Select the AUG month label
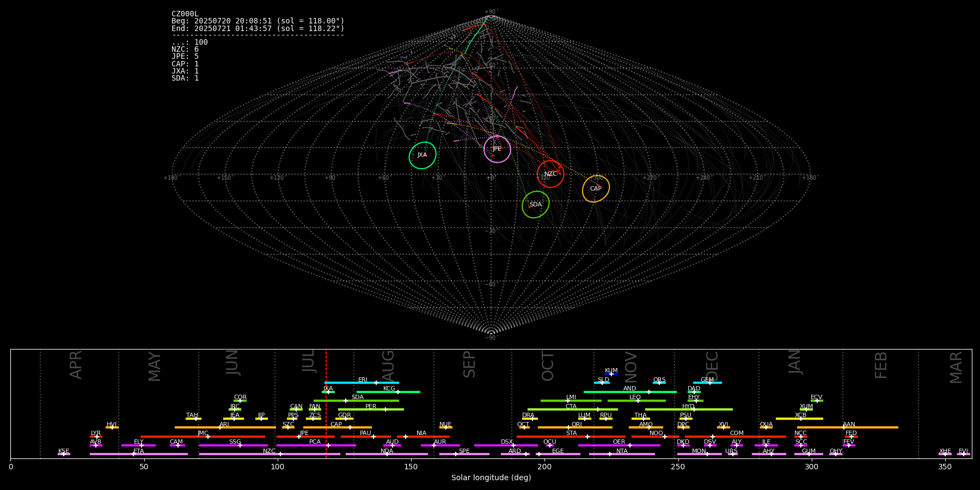This screenshot has width=980, height=490. click(x=388, y=366)
